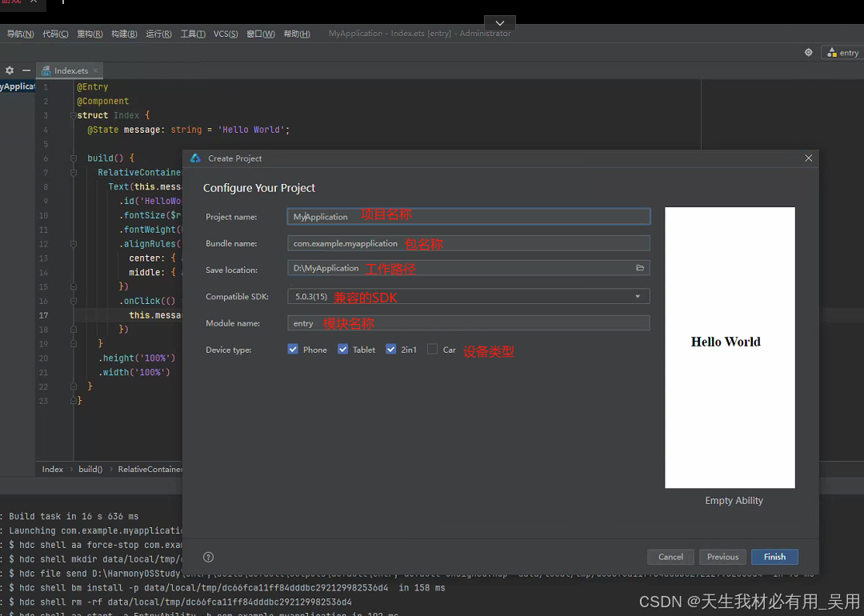Click the @Component decorator on line 2
The width and height of the screenshot is (864, 616).
pyautogui.click(x=103, y=102)
